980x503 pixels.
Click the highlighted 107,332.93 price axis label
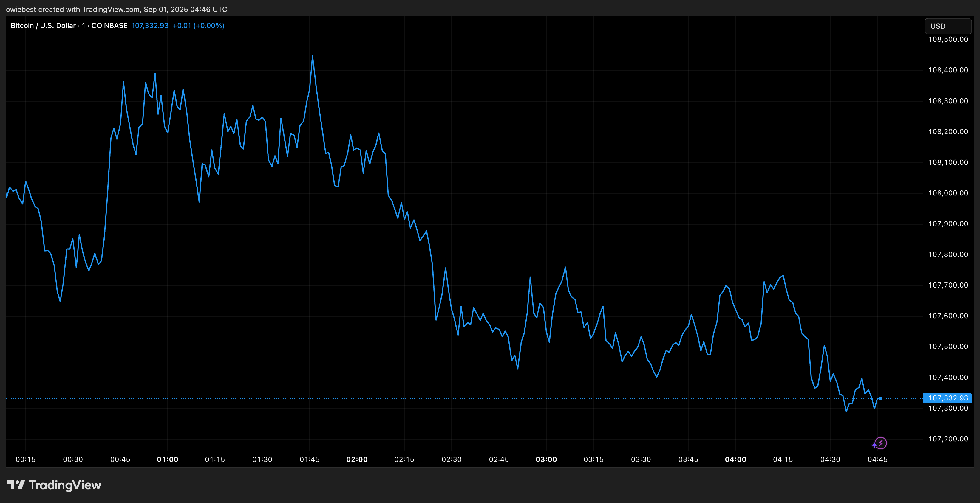click(x=948, y=398)
